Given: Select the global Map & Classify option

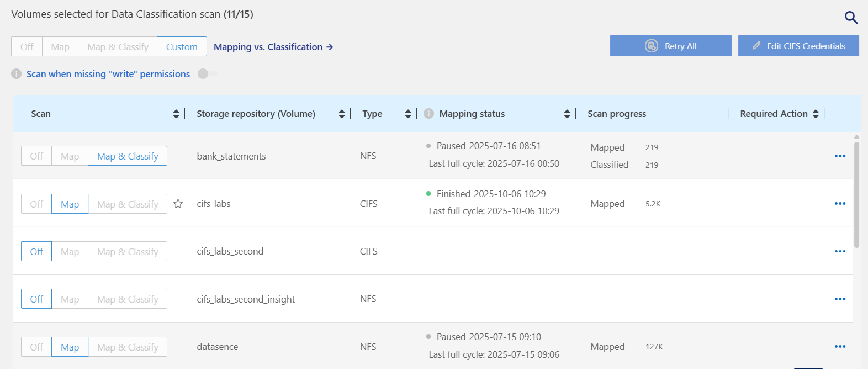Looking at the screenshot, I should point(118,47).
